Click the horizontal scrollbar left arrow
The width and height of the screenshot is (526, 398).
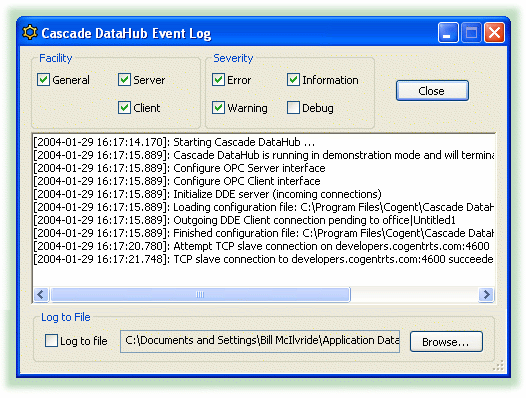click(x=41, y=295)
